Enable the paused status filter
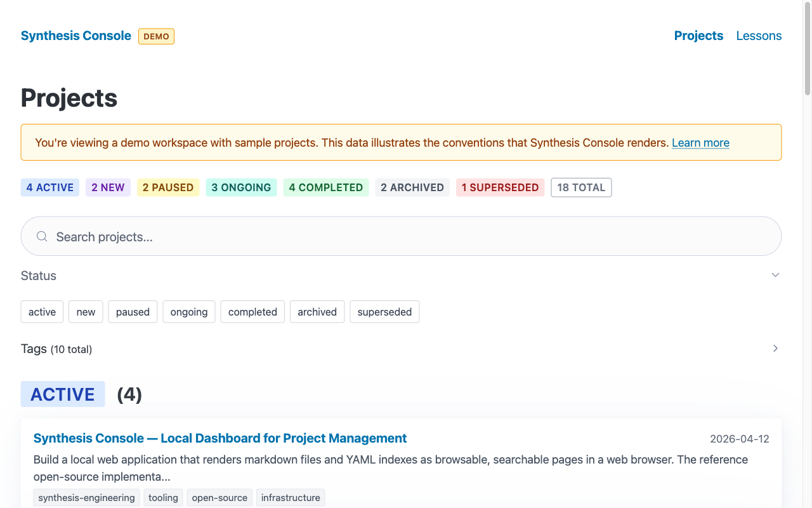Image resolution: width=812 pixels, height=508 pixels. click(x=133, y=312)
